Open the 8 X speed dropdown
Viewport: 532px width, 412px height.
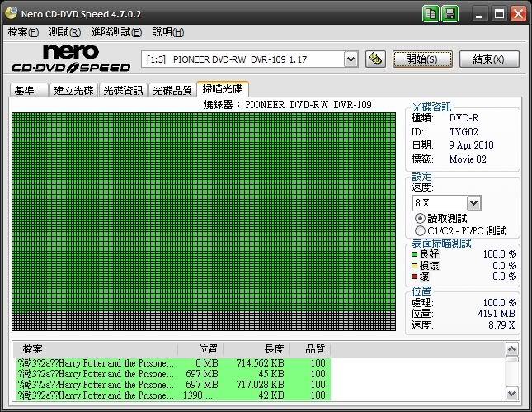pos(473,203)
